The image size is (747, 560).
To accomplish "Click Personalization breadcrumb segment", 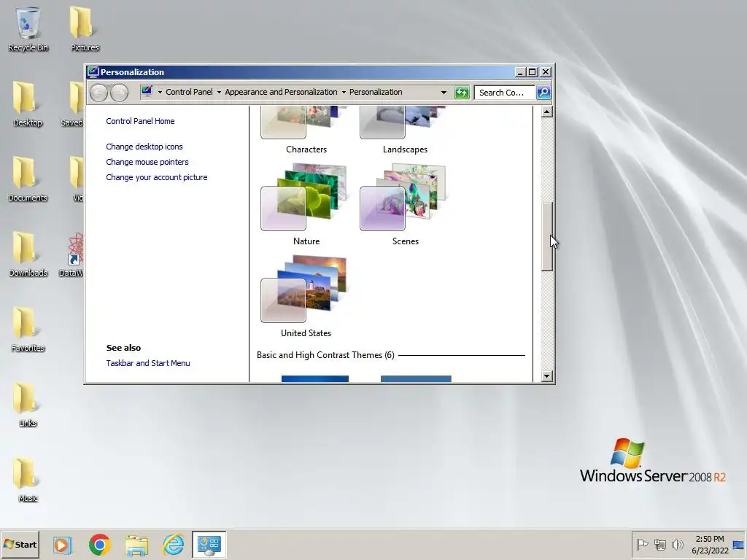I will pyautogui.click(x=376, y=92).
